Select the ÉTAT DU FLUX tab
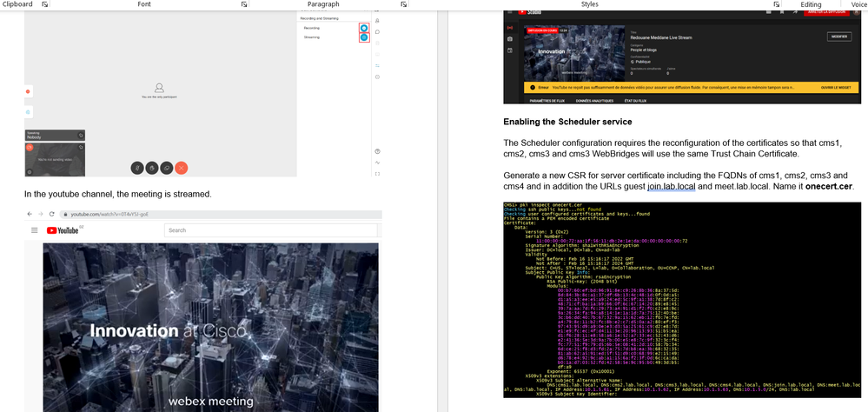 [x=634, y=101]
